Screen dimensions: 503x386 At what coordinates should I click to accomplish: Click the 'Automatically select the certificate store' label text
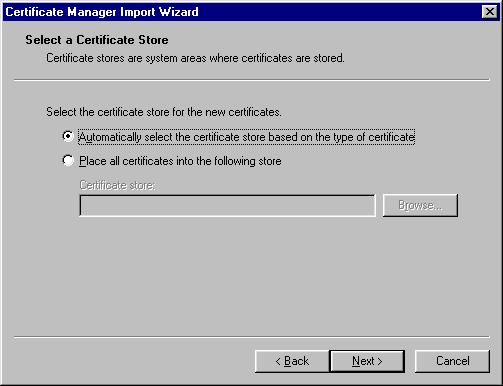247,137
